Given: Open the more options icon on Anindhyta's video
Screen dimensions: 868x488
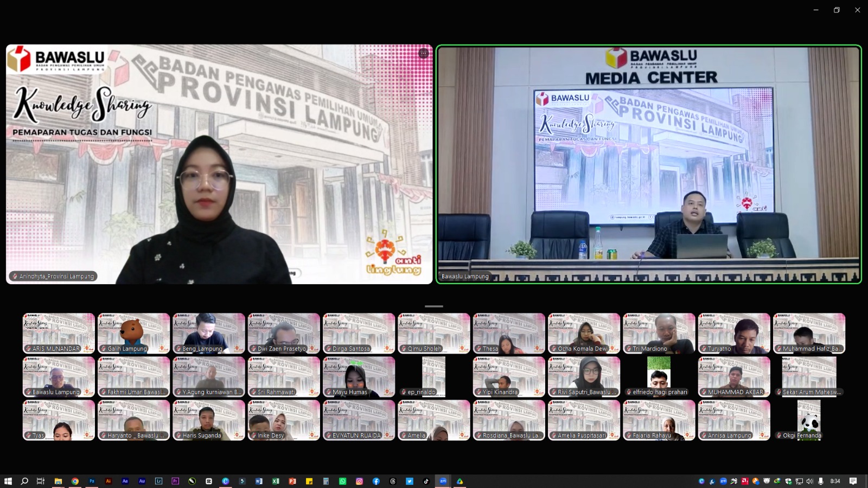Looking at the screenshot, I should (424, 53).
